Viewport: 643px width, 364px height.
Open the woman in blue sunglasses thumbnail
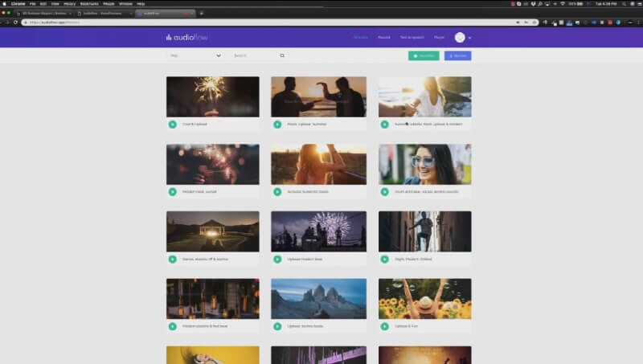425,164
